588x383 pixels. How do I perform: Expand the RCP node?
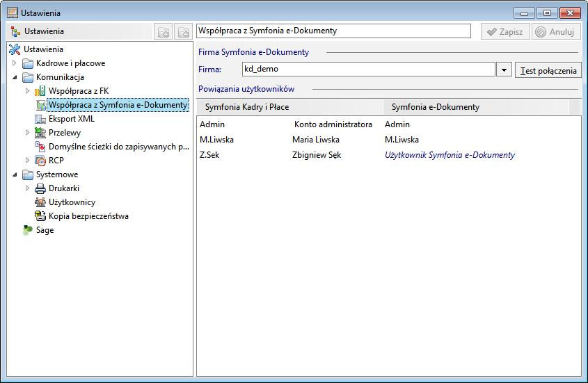click(x=27, y=160)
